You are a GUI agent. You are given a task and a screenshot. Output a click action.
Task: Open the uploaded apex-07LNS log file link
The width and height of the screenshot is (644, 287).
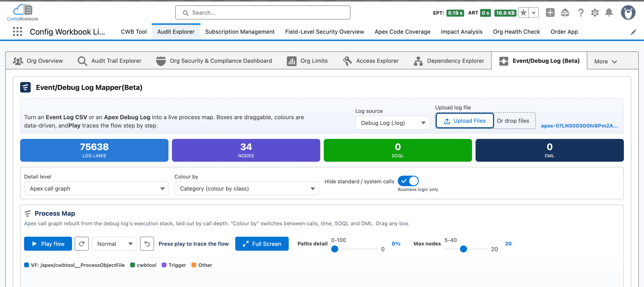pyautogui.click(x=579, y=126)
